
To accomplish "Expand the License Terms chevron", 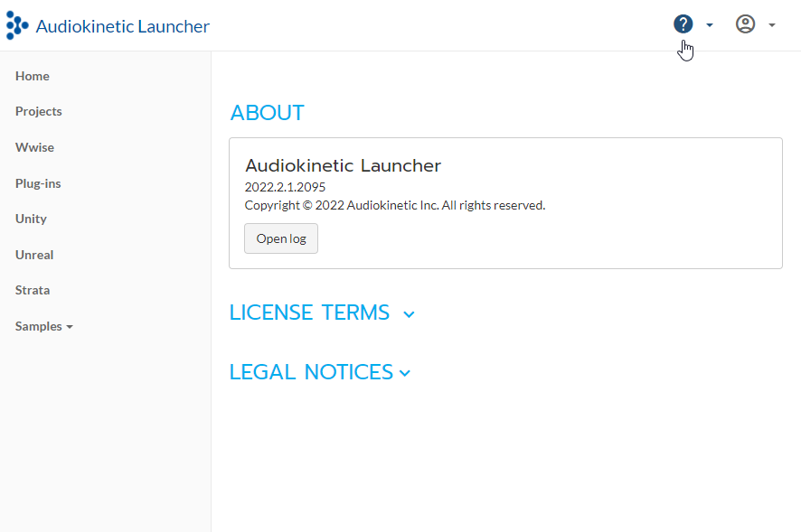I will click(x=409, y=314).
